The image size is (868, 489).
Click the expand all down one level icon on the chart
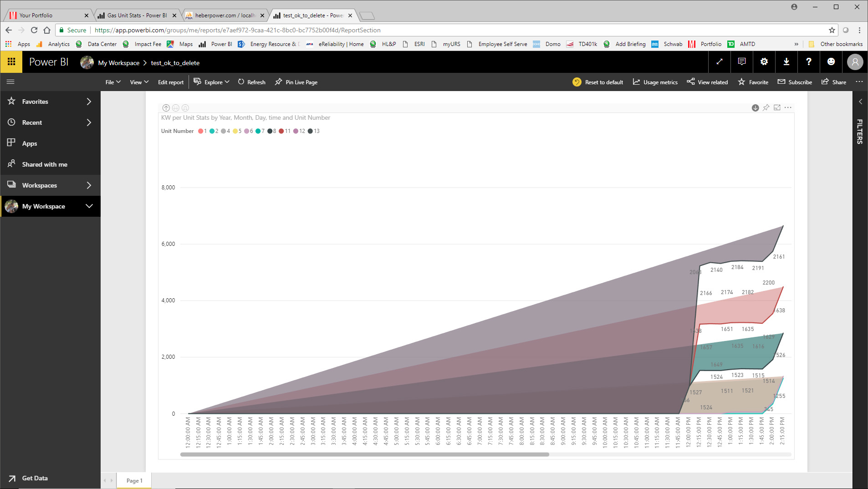click(185, 108)
